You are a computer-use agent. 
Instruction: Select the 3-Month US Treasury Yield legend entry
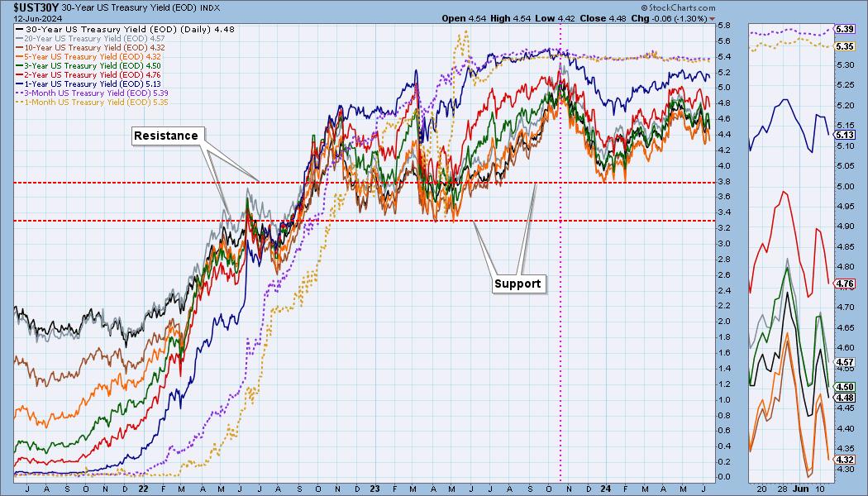coord(93,93)
